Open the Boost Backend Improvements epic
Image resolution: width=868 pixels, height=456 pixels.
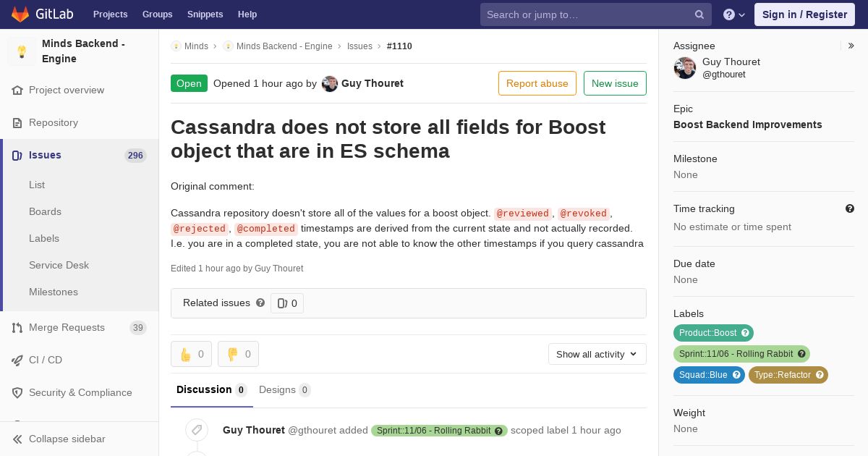748,124
